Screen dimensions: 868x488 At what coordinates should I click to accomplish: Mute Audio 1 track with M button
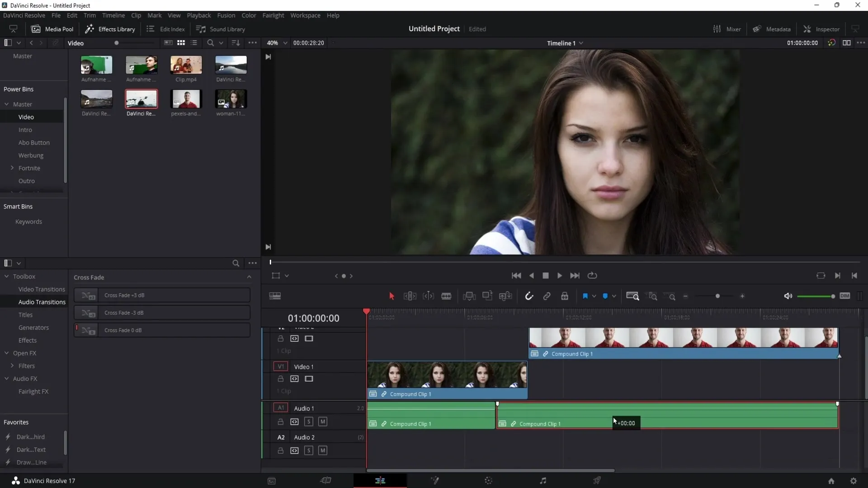pos(323,422)
